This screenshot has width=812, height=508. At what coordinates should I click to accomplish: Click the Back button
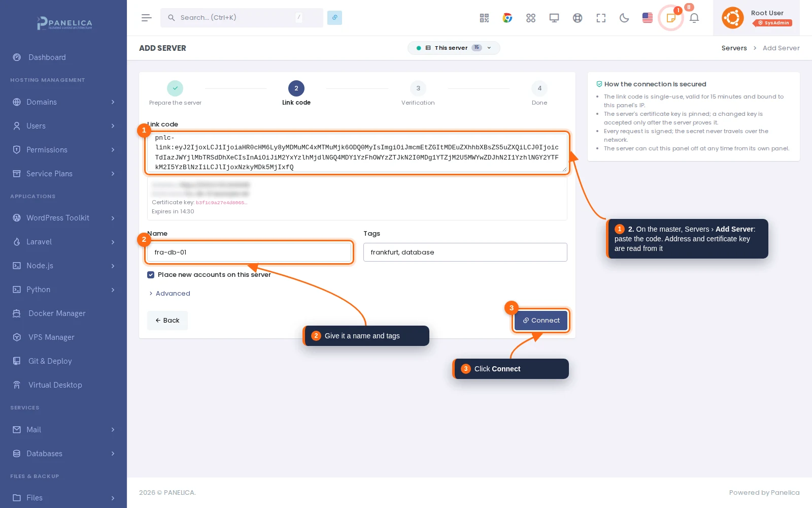pyautogui.click(x=167, y=321)
